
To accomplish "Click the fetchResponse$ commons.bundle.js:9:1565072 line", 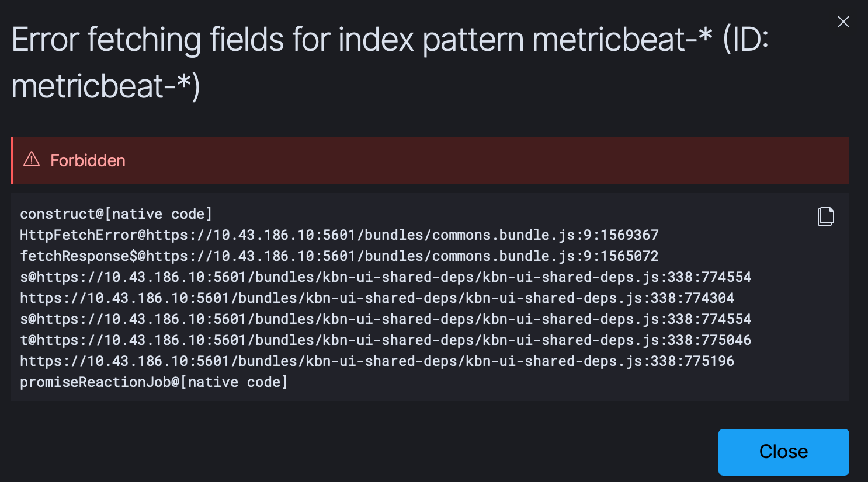I will coord(339,256).
